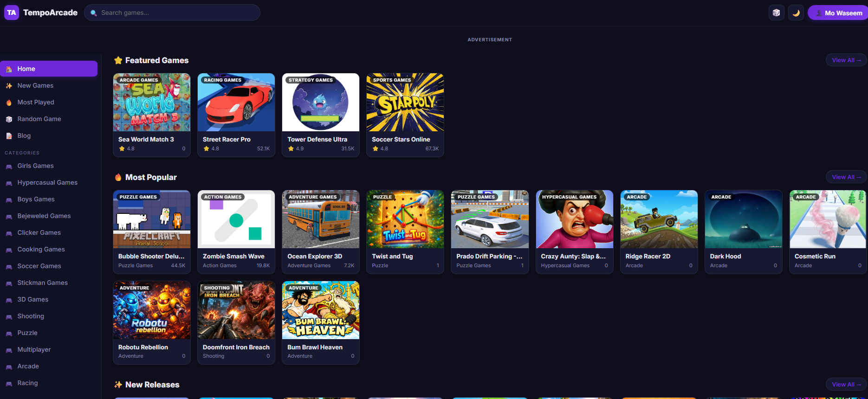Click the TA logo icon

pyautogui.click(x=12, y=13)
